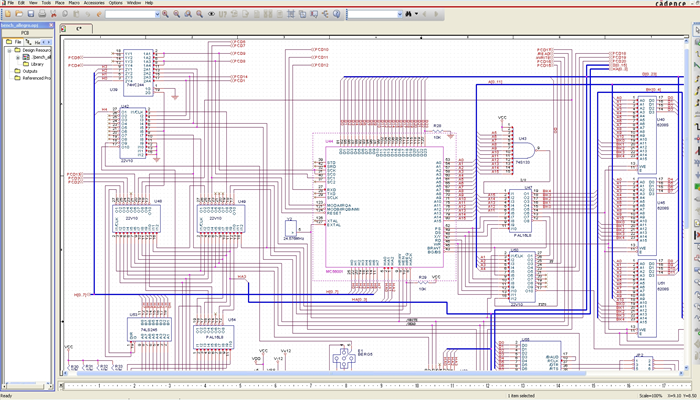Annotate parts with the U? icon
700x400 pixels.
(223, 14)
